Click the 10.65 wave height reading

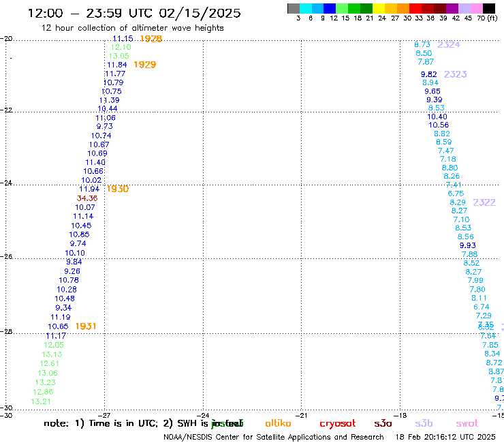click(x=58, y=326)
